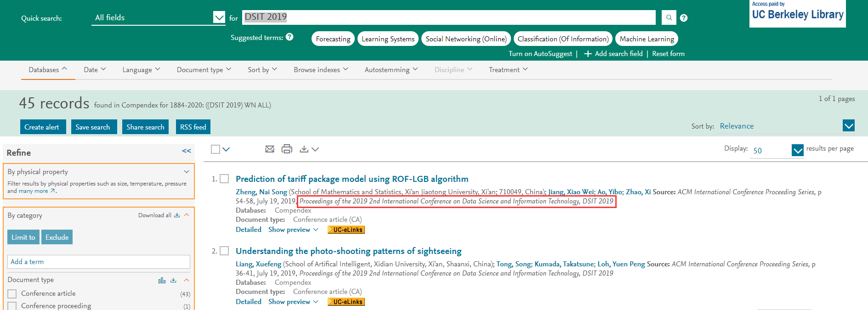Viewport: 868px width, 310px height.
Task: Click the suggested terms help icon
Action: pyautogui.click(x=289, y=37)
